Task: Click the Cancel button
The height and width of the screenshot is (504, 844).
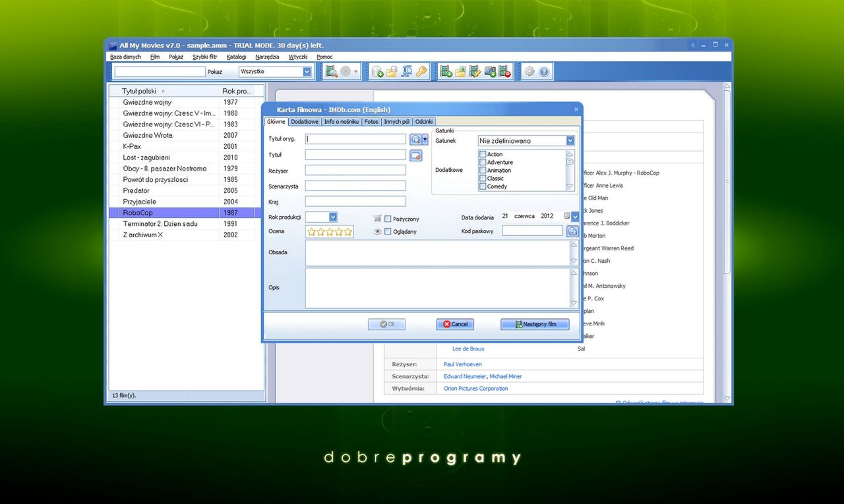Action: [455, 324]
